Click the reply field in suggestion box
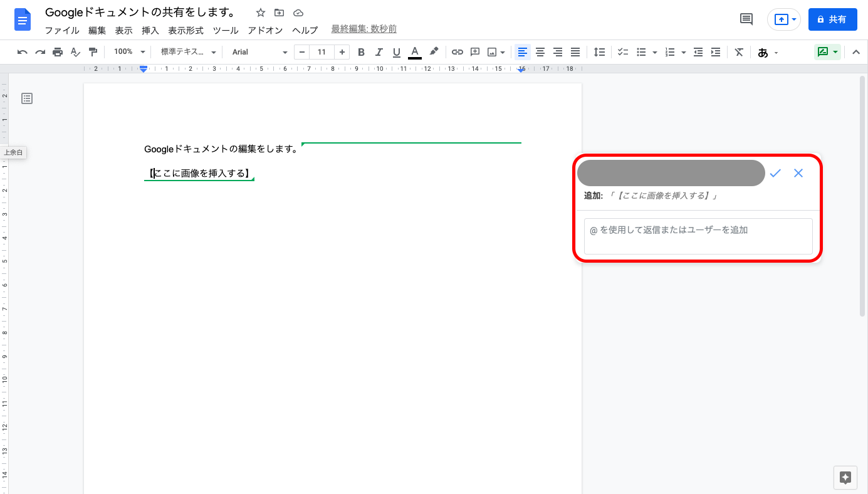Image resolution: width=868 pixels, height=494 pixels. pos(698,236)
